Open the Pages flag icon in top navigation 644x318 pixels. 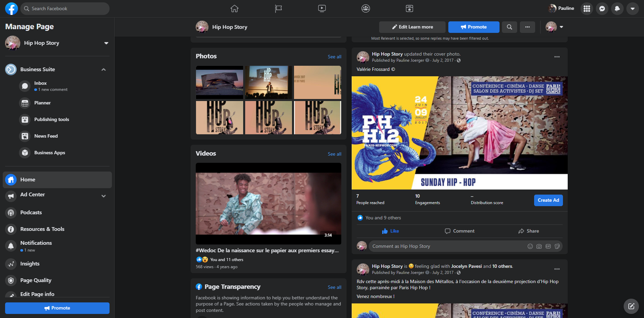278,8
